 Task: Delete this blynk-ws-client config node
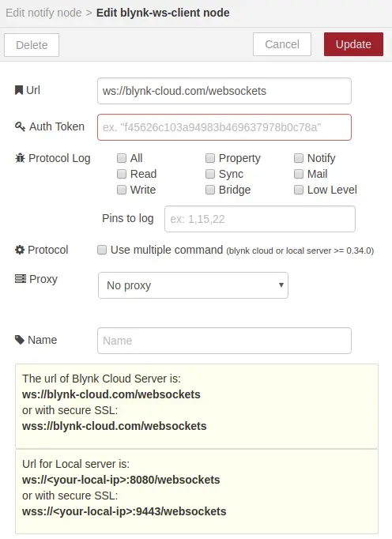click(x=32, y=45)
